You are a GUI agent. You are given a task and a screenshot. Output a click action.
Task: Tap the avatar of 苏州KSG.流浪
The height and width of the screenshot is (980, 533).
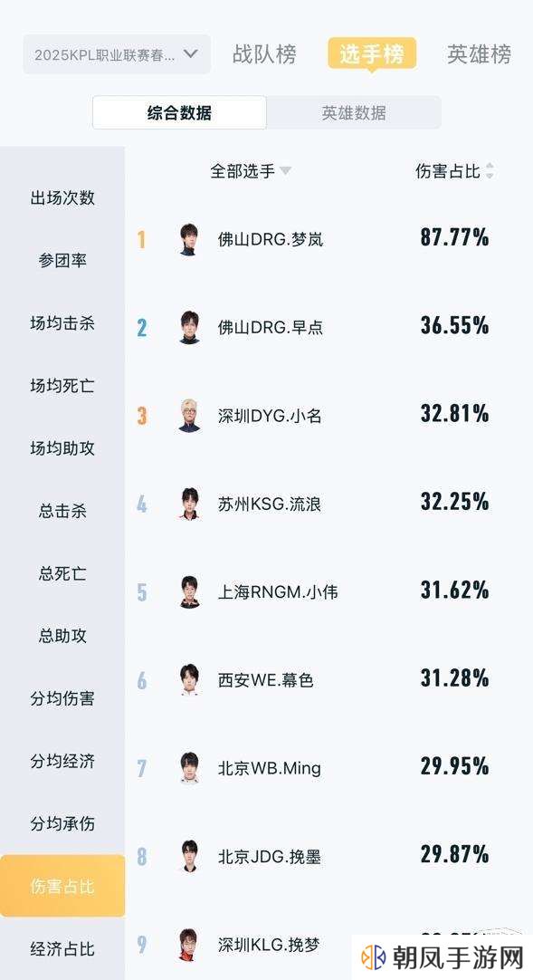pos(189,504)
